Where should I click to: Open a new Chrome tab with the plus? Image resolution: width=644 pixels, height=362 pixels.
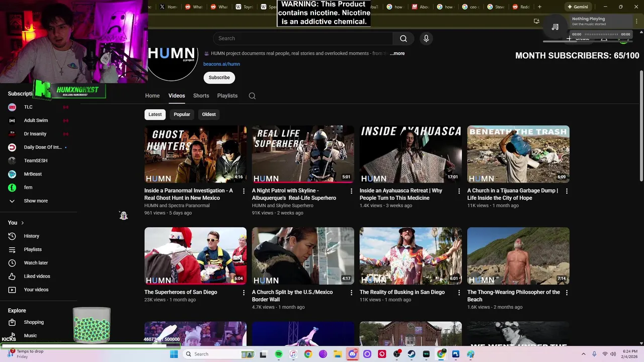click(x=539, y=7)
